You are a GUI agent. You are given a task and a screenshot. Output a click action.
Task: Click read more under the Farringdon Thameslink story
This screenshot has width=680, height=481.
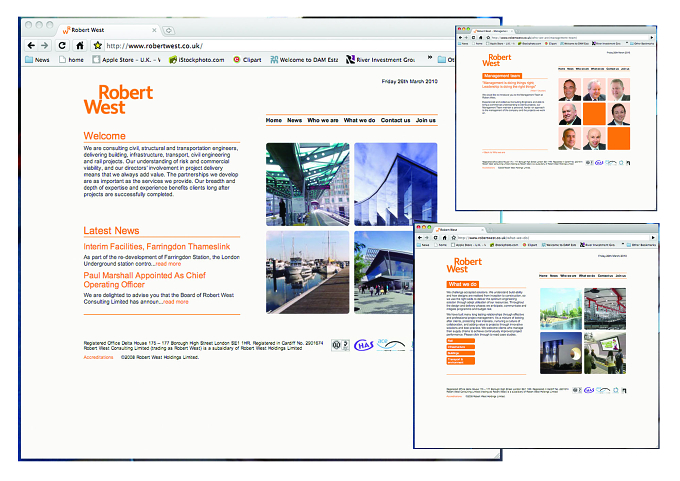(x=168, y=264)
